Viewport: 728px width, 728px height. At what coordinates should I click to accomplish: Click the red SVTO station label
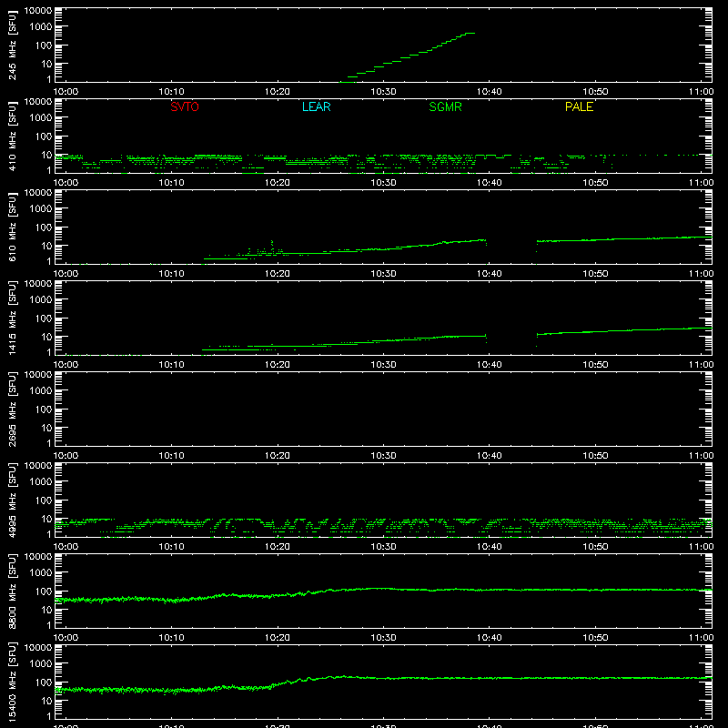pos(185,106)
